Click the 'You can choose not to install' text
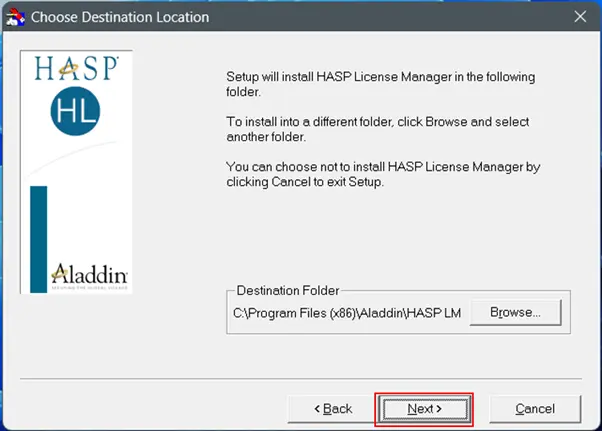The height and width of the screenshot is (431, 602). pyautogui.click(x=383, y=174)
